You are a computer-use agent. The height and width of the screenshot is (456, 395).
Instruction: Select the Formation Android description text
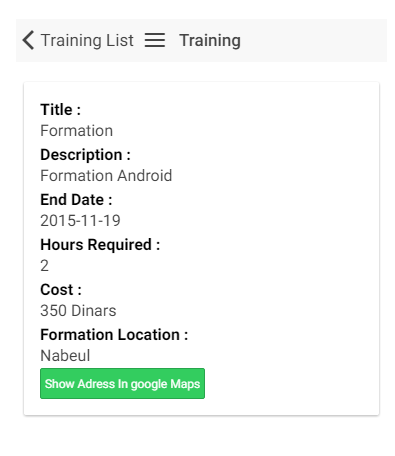click(106, 175)
